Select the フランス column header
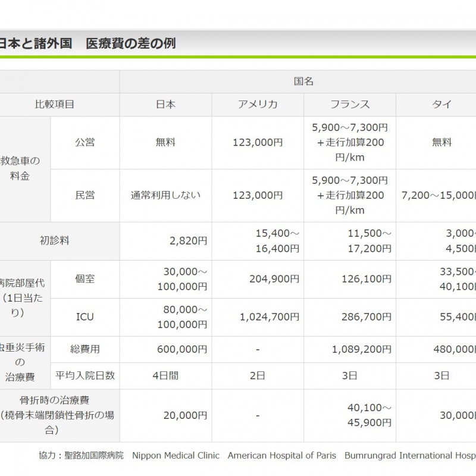476x476 pixels. [350, 104]
